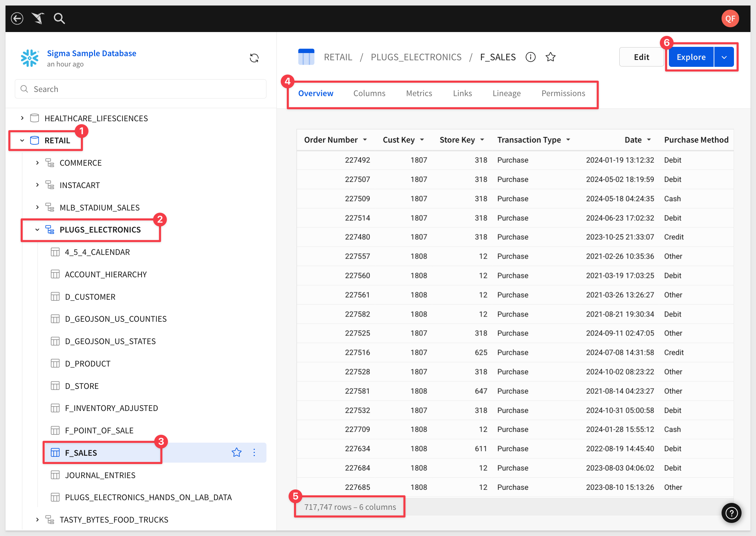Click the COMMERCE schema icon
This screenshot has width=756, height=536.
tap(50, 163)
